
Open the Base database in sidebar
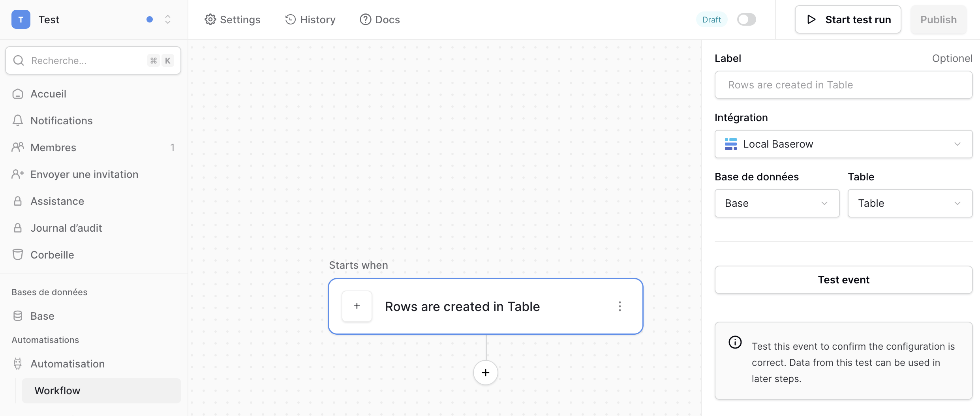point(42,316)
